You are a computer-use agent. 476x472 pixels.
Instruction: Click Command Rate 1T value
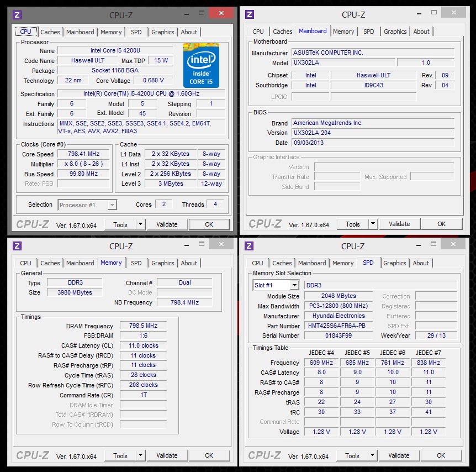click(x=143, y=395)
